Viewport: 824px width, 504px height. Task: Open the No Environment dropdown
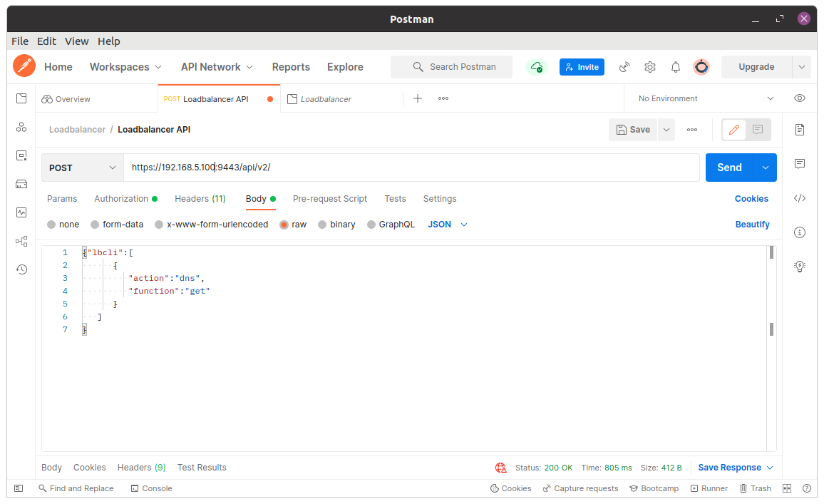pos(705,98)
